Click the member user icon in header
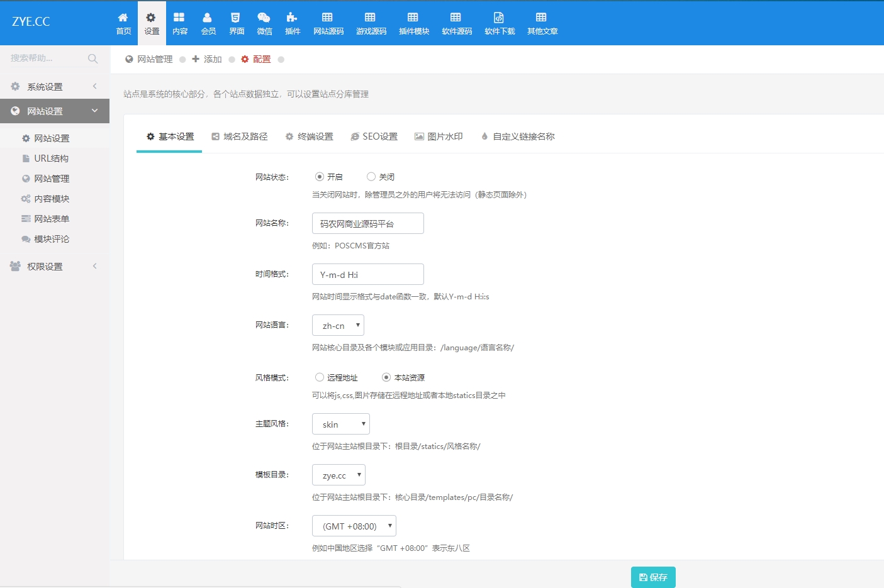 coord(208,18)
